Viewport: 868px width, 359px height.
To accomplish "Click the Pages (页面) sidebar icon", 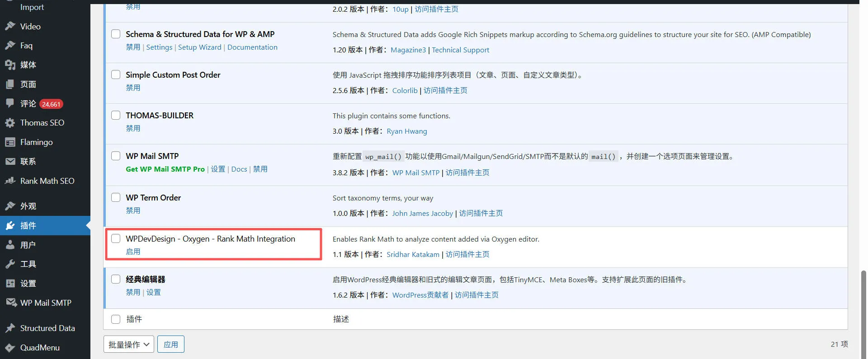I will coord(10,84).
